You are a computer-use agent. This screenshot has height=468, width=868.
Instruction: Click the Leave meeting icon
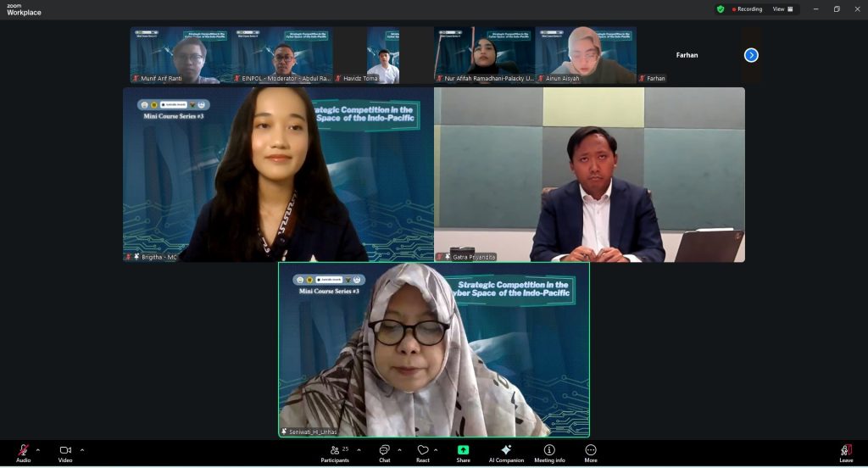click(846, 449)
